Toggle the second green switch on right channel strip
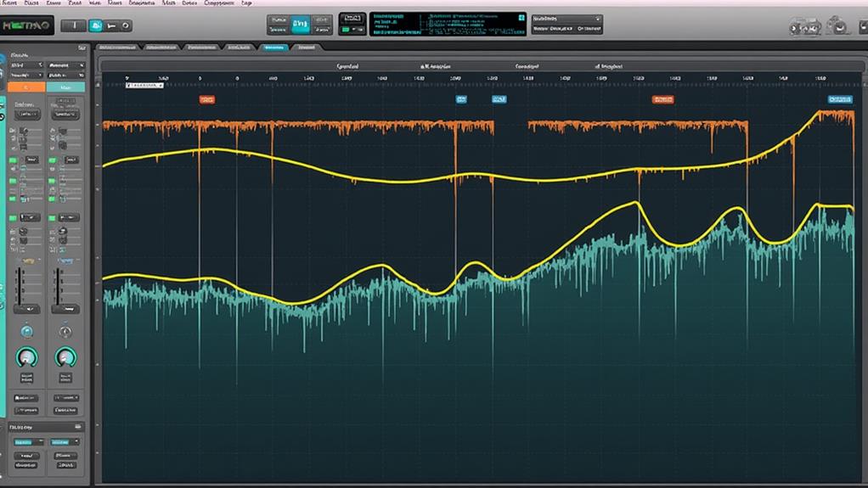 [x=53, y=181]
